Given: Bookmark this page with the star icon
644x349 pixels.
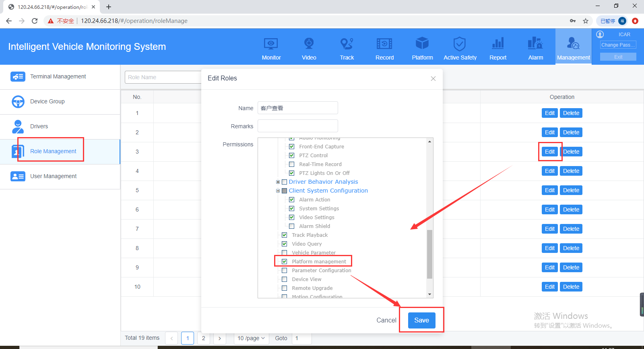Looking at the screenshot, I should pyautogui.click(x=586, y=21).
